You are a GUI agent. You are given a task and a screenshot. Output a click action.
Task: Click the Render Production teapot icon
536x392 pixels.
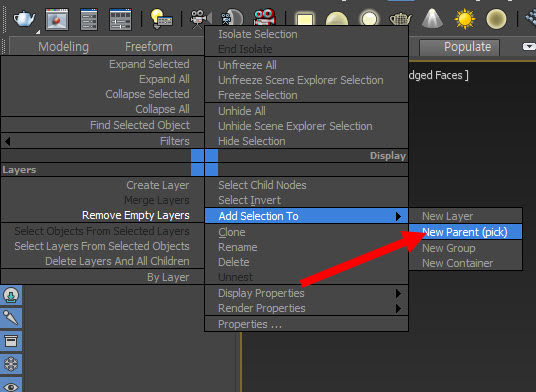tap(24, 18)
